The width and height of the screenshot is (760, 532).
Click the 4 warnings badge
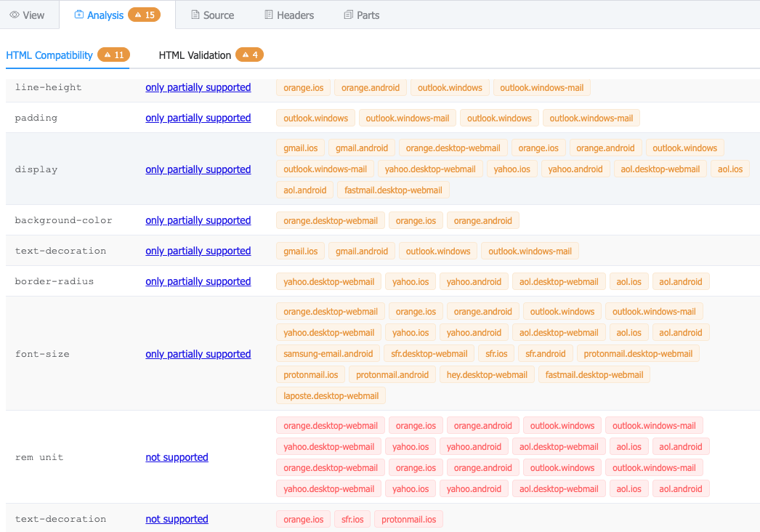coord(250,55)
